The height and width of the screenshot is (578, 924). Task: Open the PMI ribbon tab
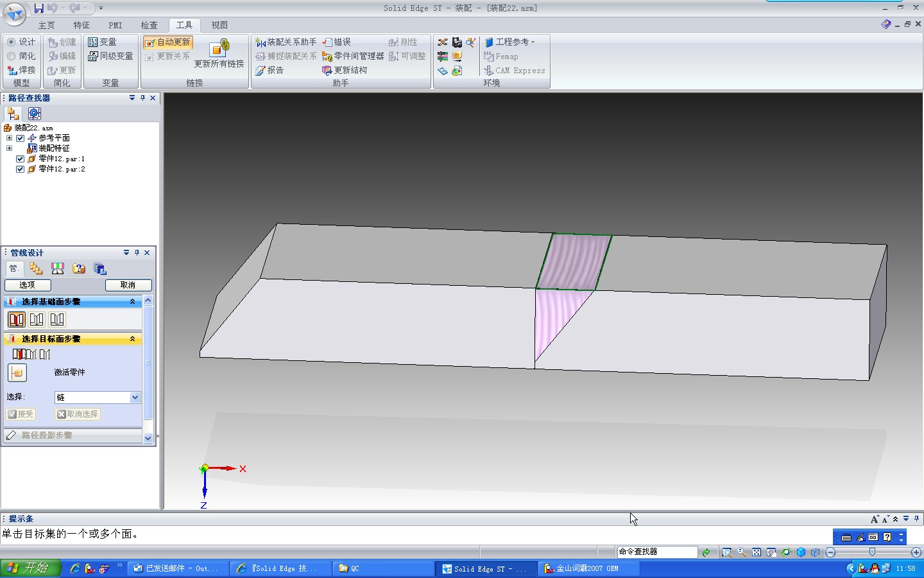click(116, 25)
